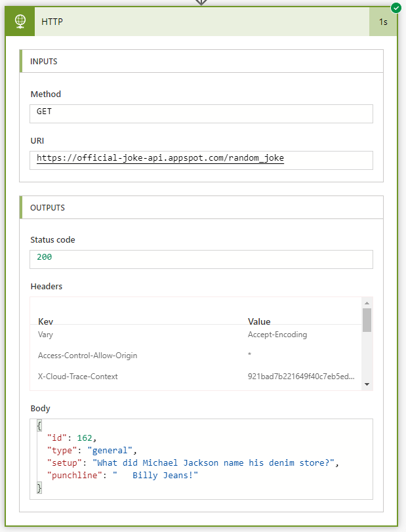Click the Key column header

(45, 321)
